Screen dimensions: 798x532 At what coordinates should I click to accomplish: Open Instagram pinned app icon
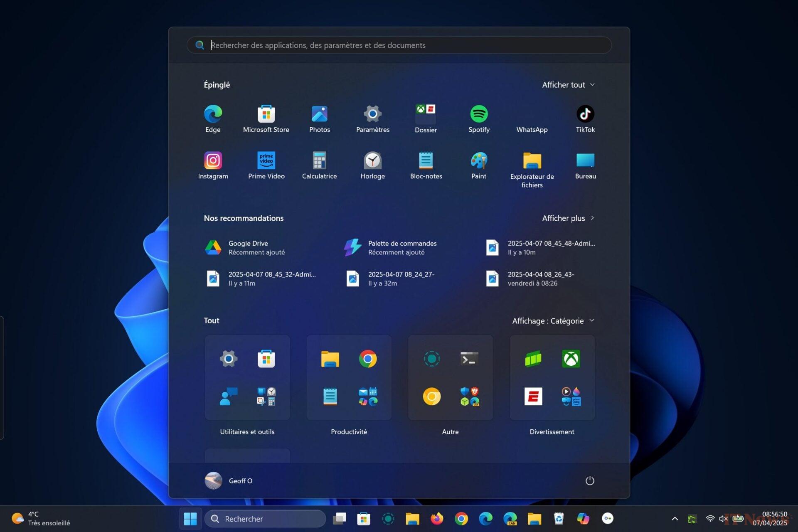click(213, 161)
